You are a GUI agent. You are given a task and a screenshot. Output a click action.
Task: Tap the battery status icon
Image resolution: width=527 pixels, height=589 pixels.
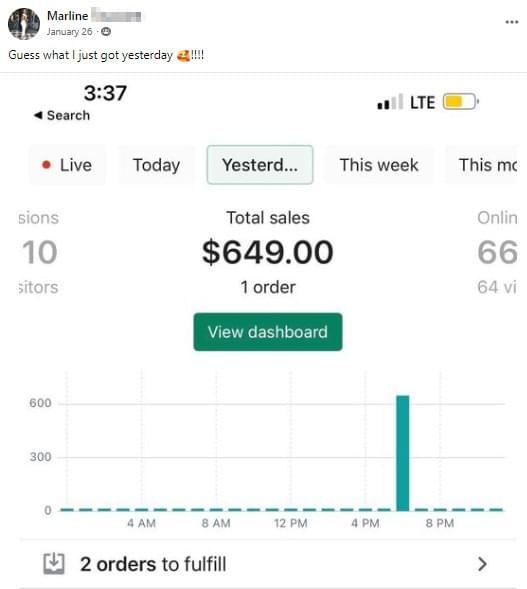click(461, 102)
